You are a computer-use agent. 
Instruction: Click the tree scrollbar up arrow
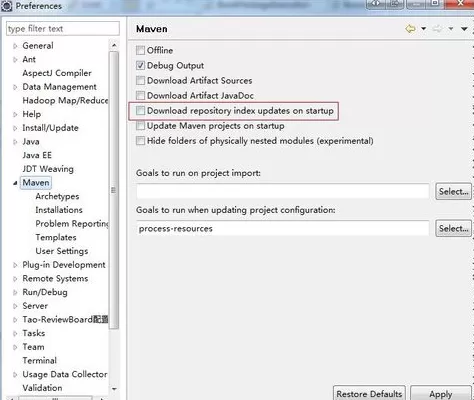pyautogui.click(x=114, y=45)
